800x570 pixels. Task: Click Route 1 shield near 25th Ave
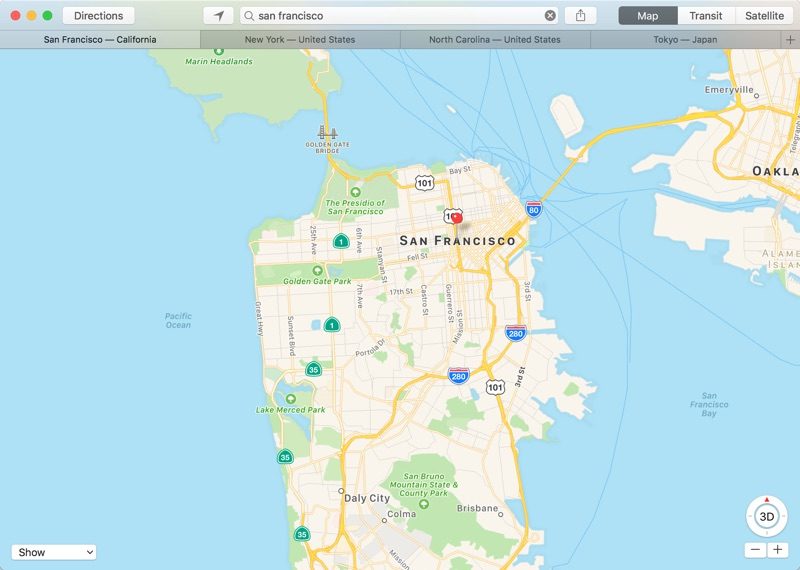[341, 241]
